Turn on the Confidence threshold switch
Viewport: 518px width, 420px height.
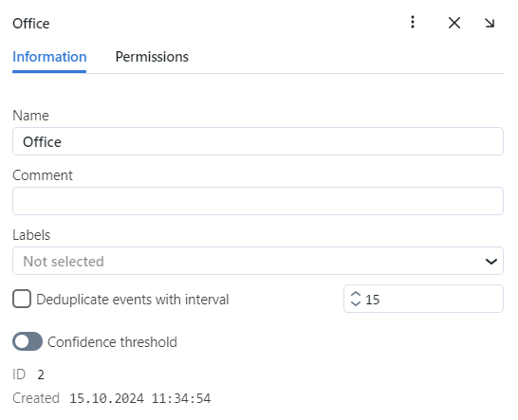coord(28,341)
